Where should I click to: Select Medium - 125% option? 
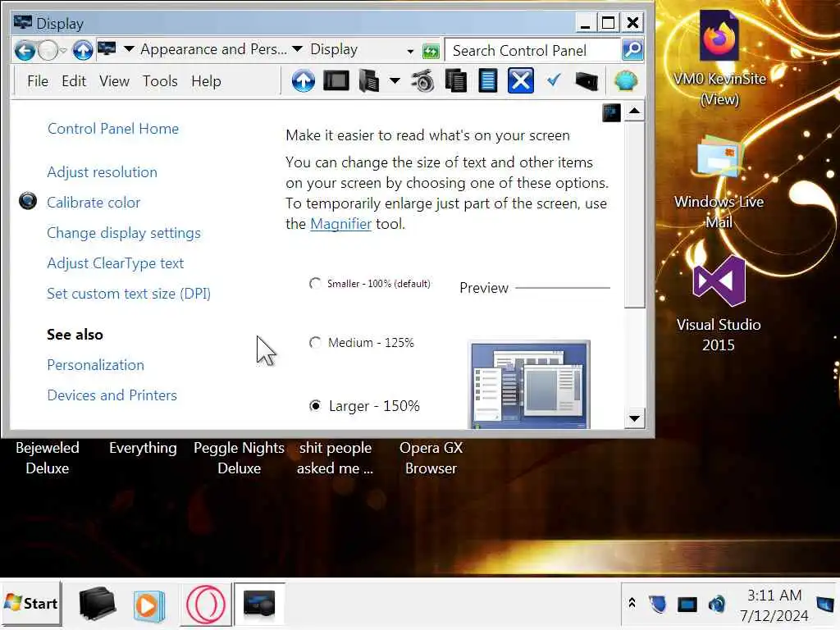tap(362, 342)
